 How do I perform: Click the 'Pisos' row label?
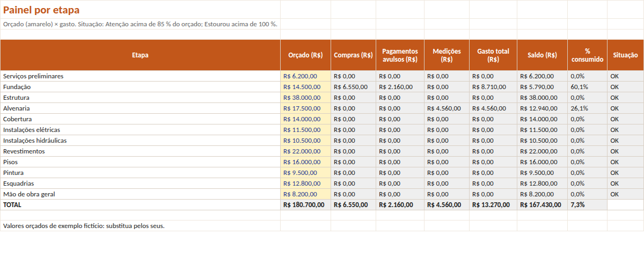[140, 162]
